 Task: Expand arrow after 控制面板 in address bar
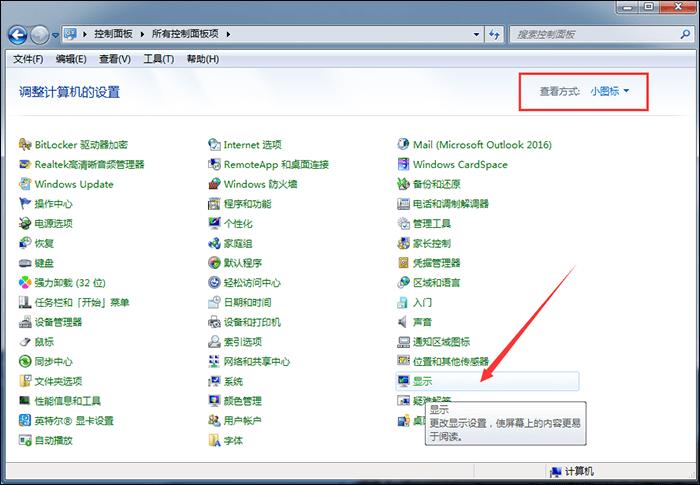pos(142,34)
